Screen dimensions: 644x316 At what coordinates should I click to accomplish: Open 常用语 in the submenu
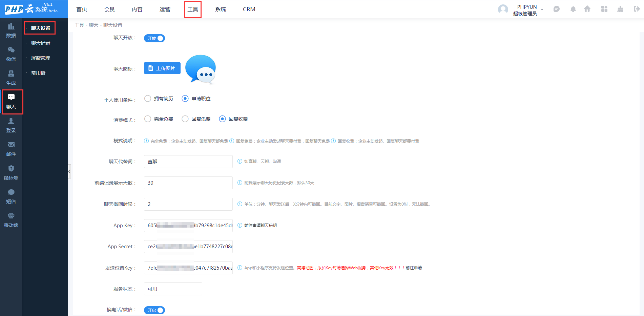(38, 73)
